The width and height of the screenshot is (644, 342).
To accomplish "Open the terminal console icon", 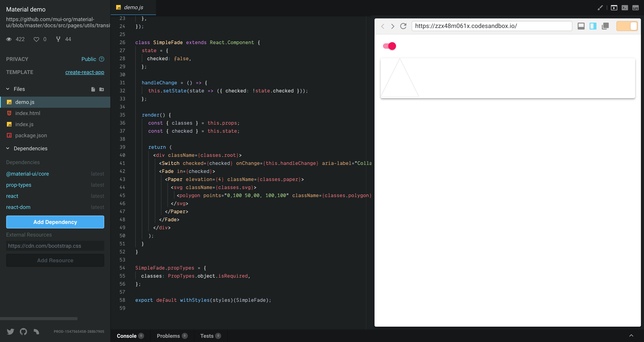I will tap(625, 8).
